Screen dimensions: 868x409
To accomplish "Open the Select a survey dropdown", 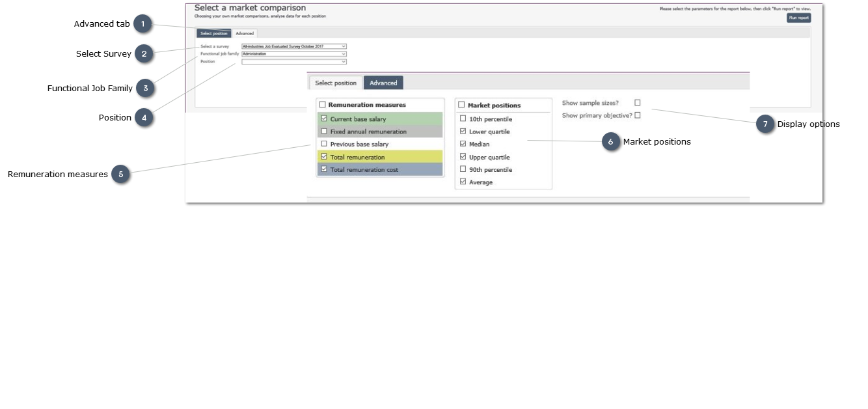I will 293,46.
